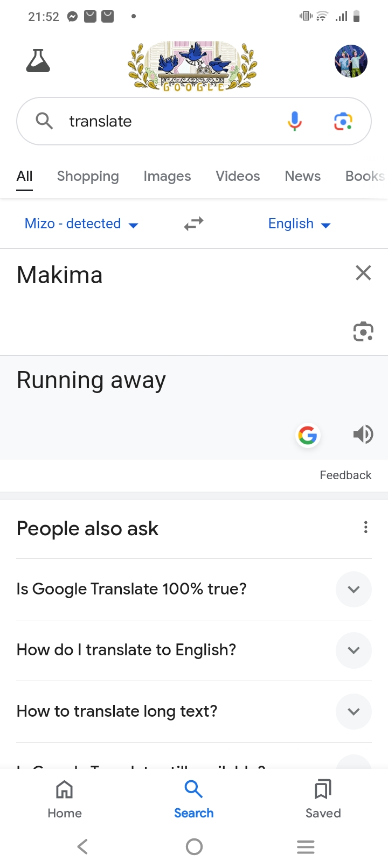The image size is (388, 868).
Task: Expand 'How to translate long text?'
Action: [354, 711]
